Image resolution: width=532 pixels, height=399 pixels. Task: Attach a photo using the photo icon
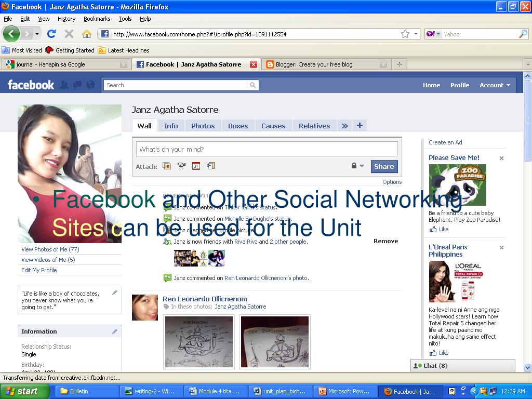click(167, 166)
